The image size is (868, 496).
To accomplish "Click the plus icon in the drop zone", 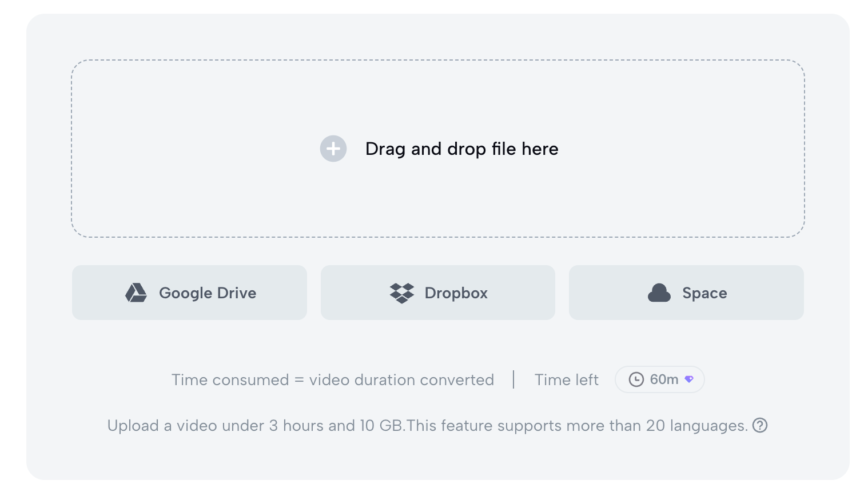I will [x=333, y=149].
